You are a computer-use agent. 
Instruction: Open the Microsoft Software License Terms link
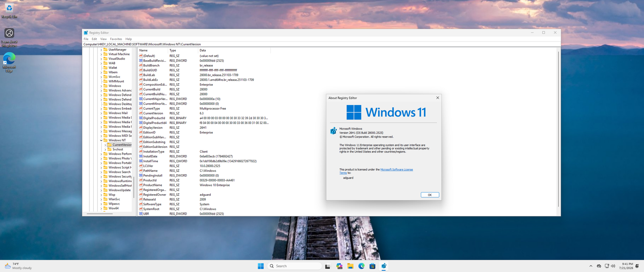[376, 171]
